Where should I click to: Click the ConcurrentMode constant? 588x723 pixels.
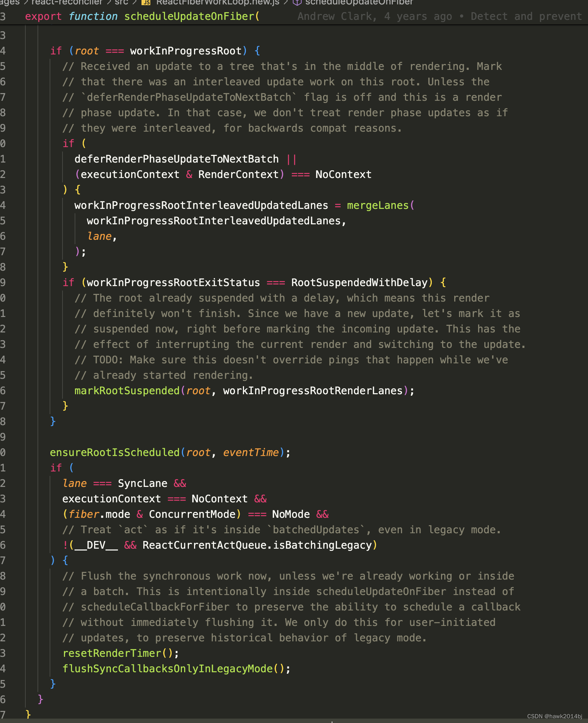[x=192, y=514]
